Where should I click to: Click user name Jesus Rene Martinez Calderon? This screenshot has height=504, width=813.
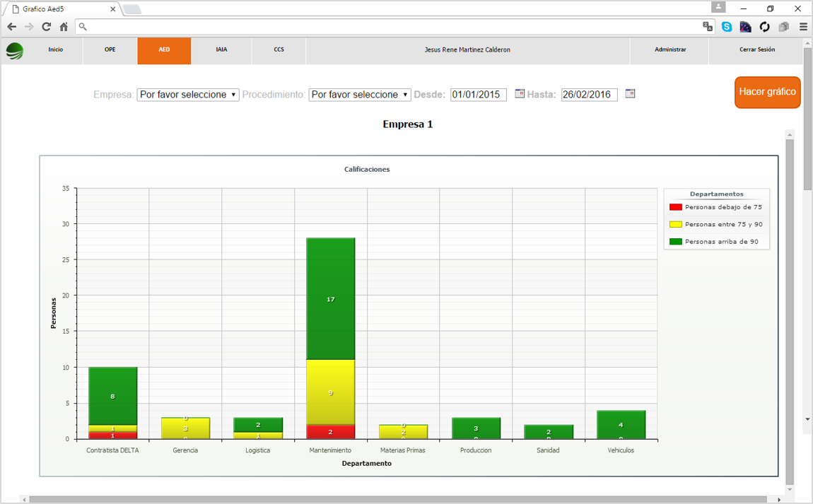pos(467,49)
